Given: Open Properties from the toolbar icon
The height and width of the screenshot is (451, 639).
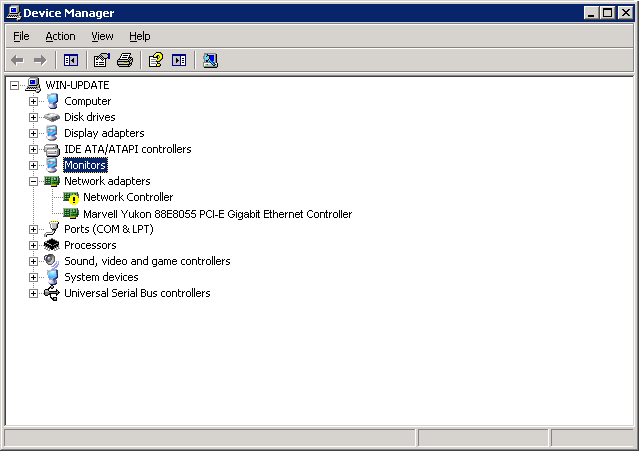Looking at the screenshot, I should coord(101,60).
